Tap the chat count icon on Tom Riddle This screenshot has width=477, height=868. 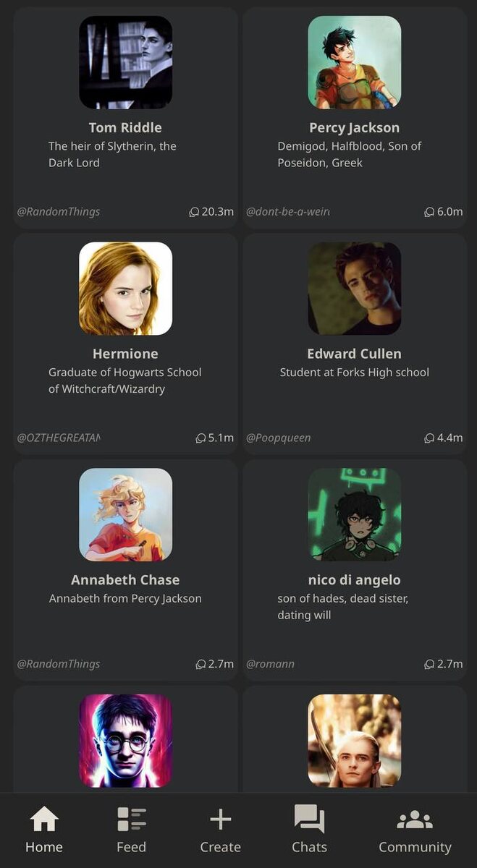click(194, 212)
